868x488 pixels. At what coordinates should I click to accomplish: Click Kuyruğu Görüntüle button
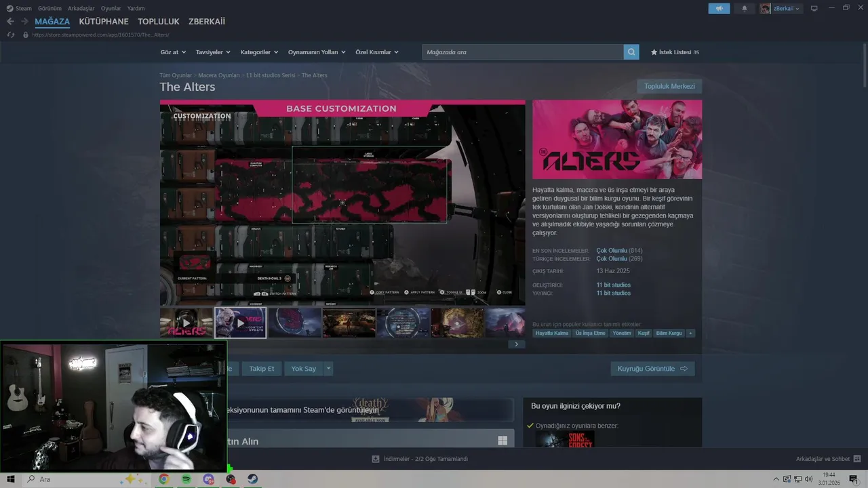pyautogui.click(x=652, y=369)
